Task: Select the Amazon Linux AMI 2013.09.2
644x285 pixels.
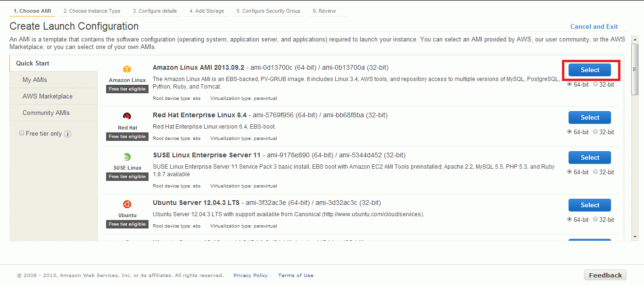Action: coord(590,70)
